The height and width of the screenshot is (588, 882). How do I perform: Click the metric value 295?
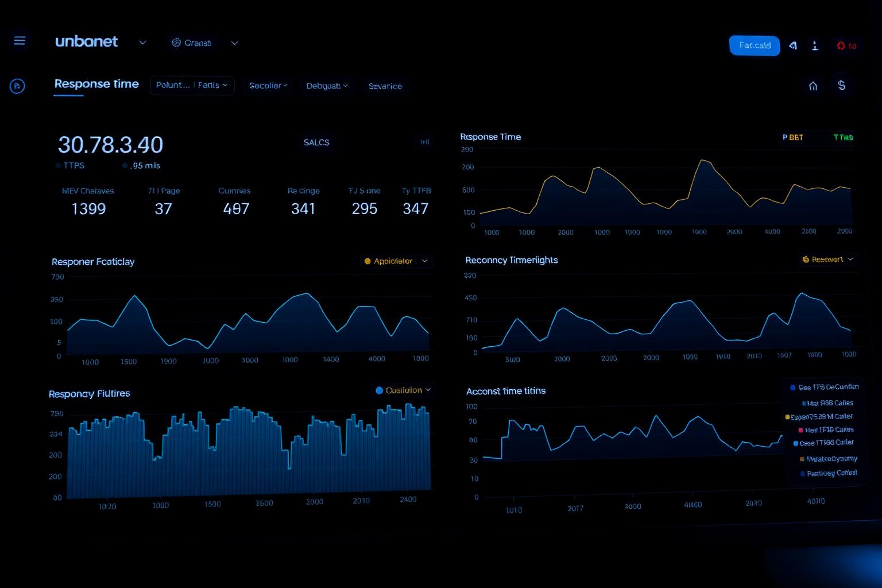(364, 208)
